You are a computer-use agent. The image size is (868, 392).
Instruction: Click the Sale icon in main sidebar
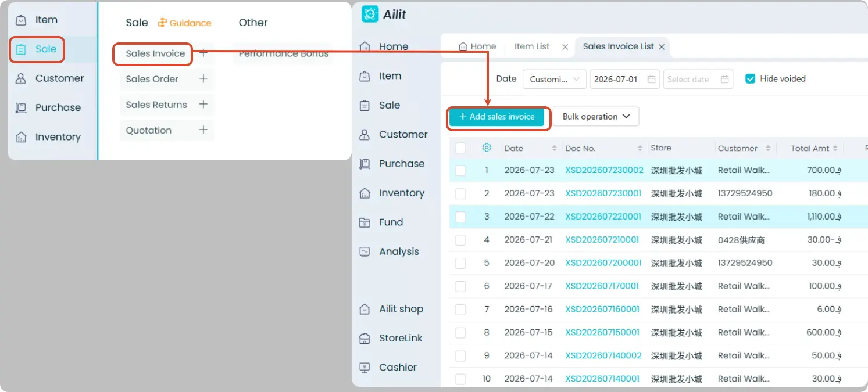point(365,105)
